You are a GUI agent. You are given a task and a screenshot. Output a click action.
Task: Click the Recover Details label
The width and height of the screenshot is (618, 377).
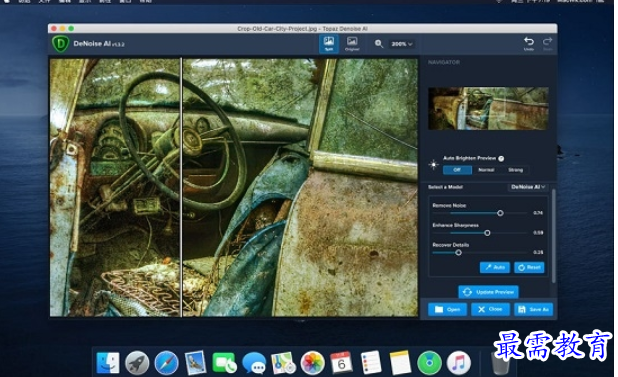click(450, 245)
